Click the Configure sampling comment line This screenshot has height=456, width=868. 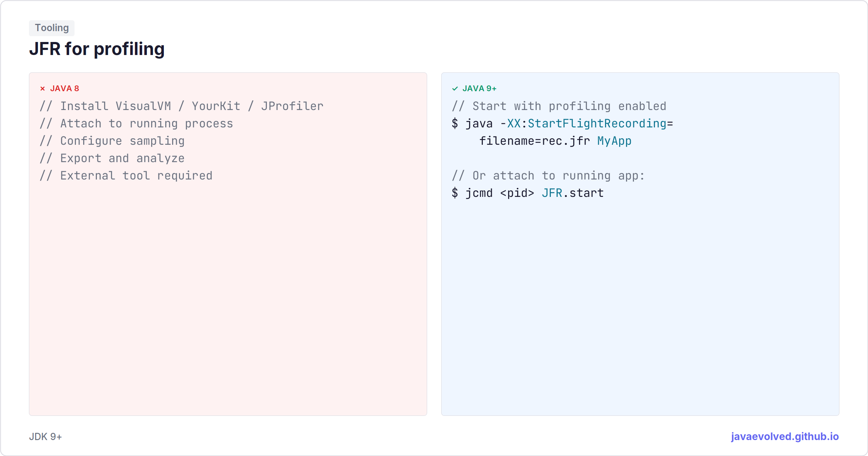tap(112, 141)
